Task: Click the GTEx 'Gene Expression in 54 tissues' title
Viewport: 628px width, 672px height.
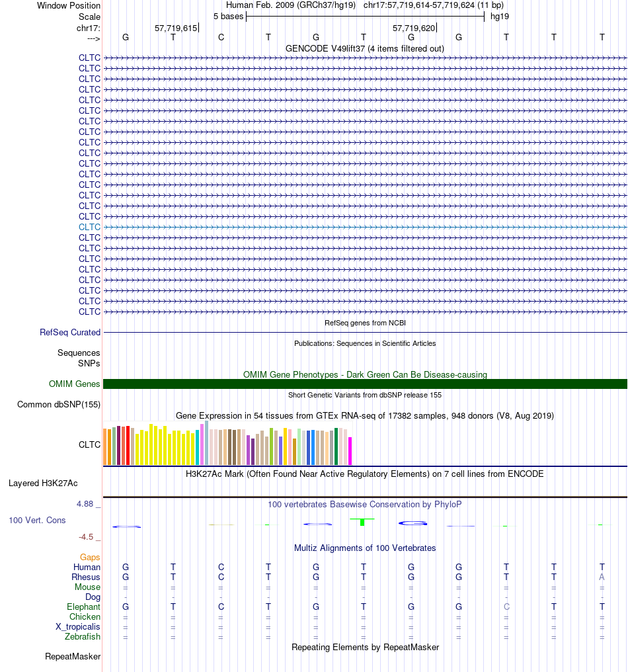Action: point(365,416)
